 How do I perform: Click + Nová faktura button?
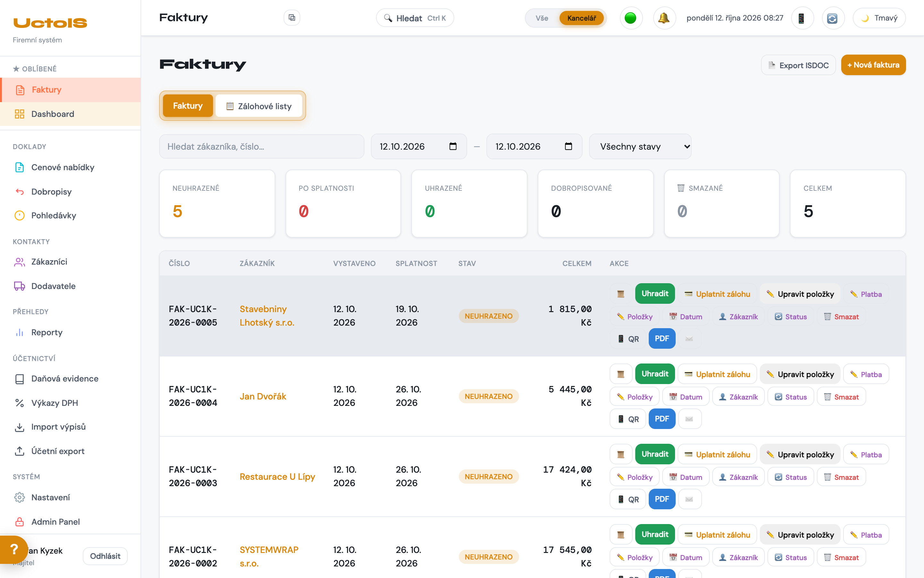pos(873,65)
